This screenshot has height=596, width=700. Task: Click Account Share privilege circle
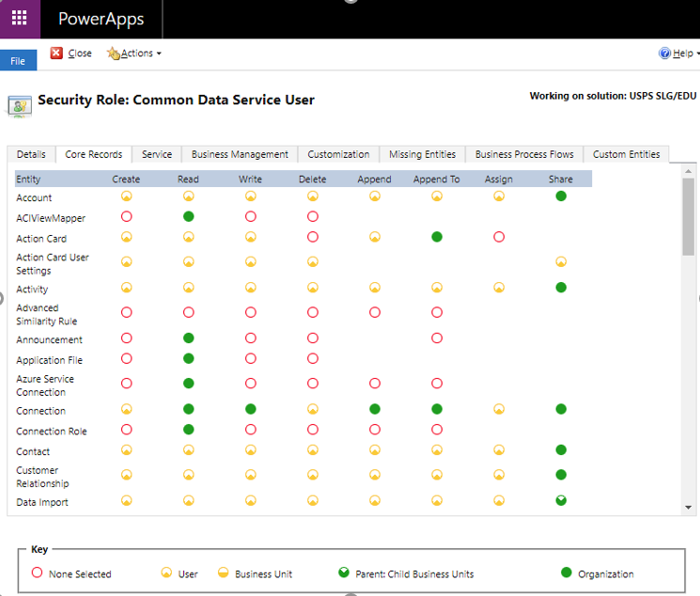pos(561,196)
